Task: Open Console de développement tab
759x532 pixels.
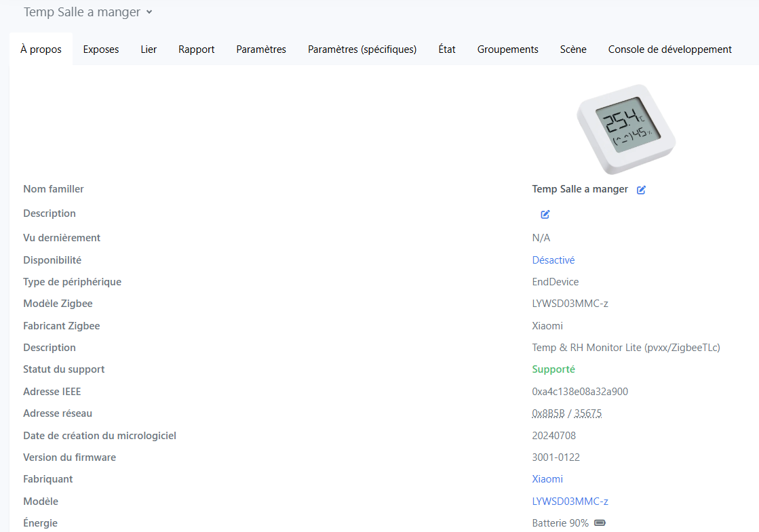Action: coord(669,49)
